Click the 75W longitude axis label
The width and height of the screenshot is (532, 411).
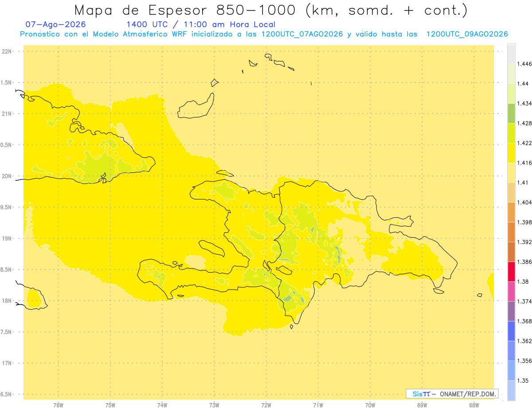(x=110, y=405)
